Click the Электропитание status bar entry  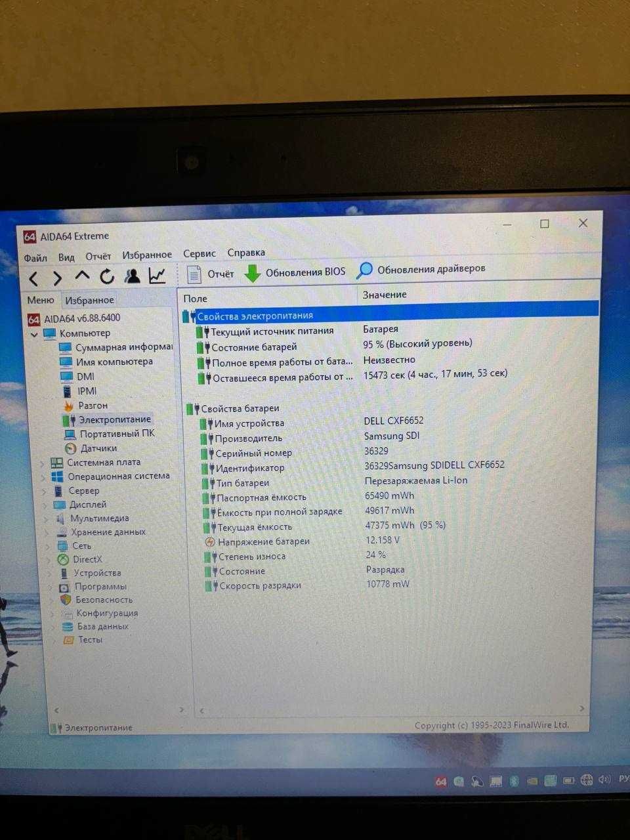click(x=93, y=728)
